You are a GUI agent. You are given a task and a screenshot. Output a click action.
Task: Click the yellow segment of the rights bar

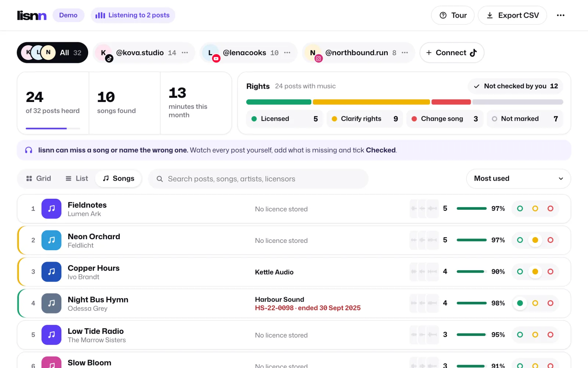(x=371, y=102)
